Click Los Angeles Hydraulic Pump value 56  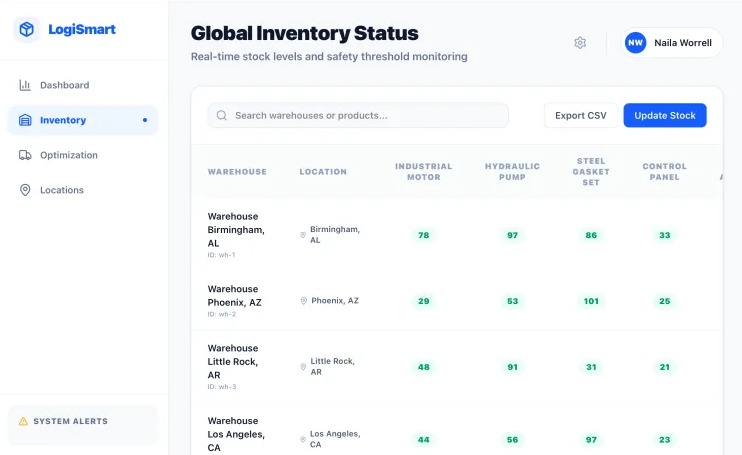coord(512,440)
